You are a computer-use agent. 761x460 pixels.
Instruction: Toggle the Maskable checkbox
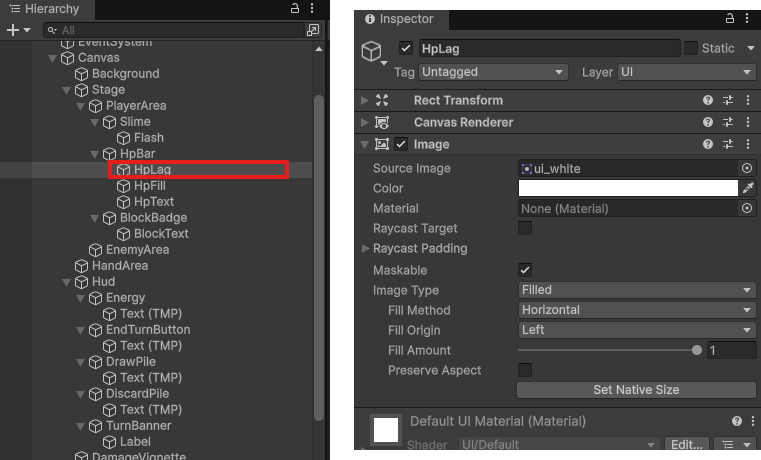pyautogui.click(x=525, y=270)
